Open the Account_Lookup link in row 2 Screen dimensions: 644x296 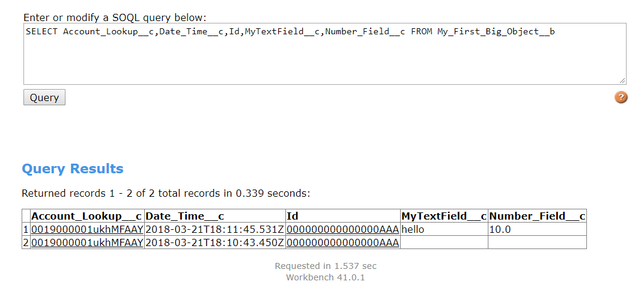pyautogui.click(x=88, y=242)
